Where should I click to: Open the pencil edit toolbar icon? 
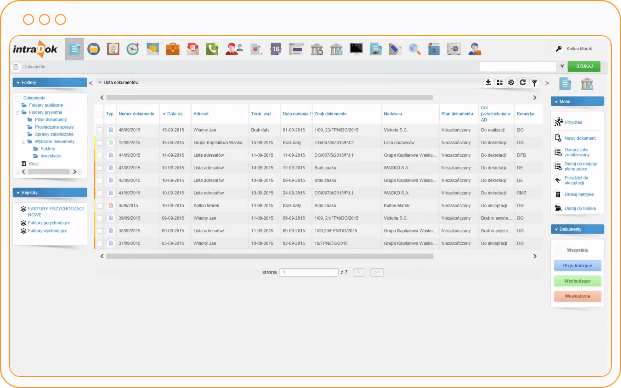pyautogui.click(x=395, y=49)
